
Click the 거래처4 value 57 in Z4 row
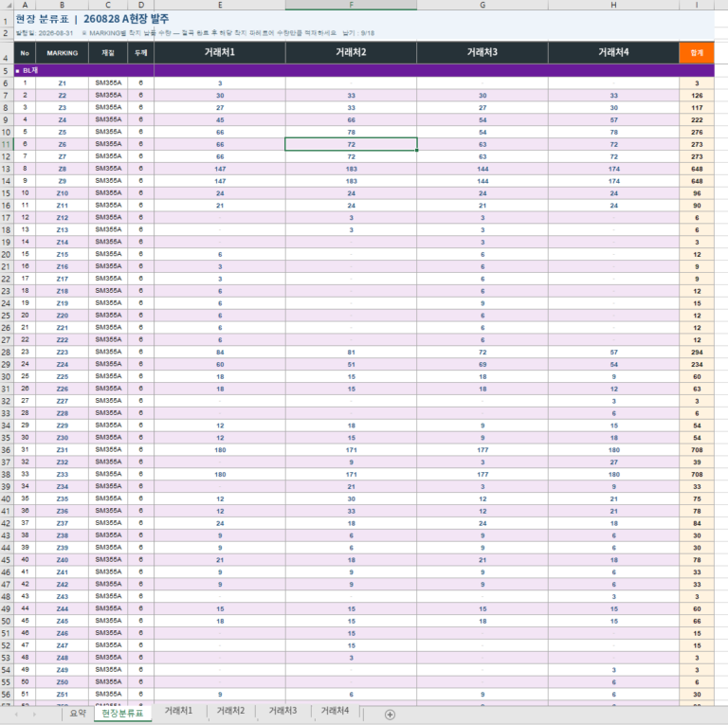pyautogui.click(x=613, y=119)
